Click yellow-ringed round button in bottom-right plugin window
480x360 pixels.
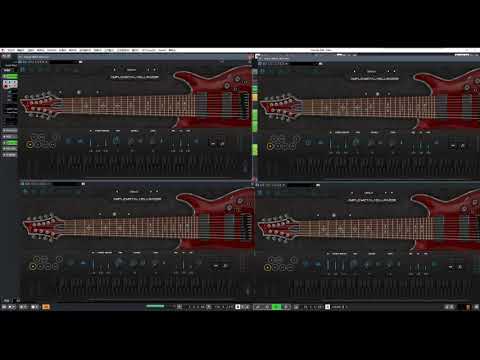(x=267, y=267)
